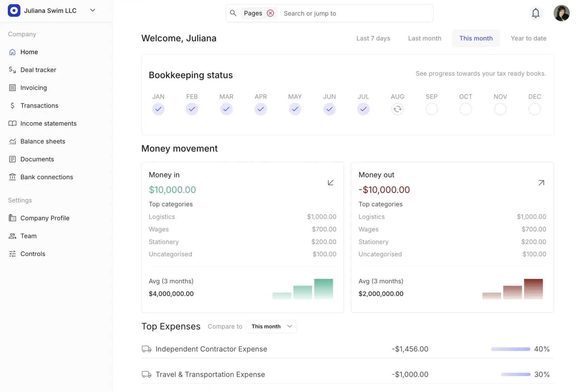Open the notifications bell
Viewport: 579px width, 392px height.
coord(536,13)
